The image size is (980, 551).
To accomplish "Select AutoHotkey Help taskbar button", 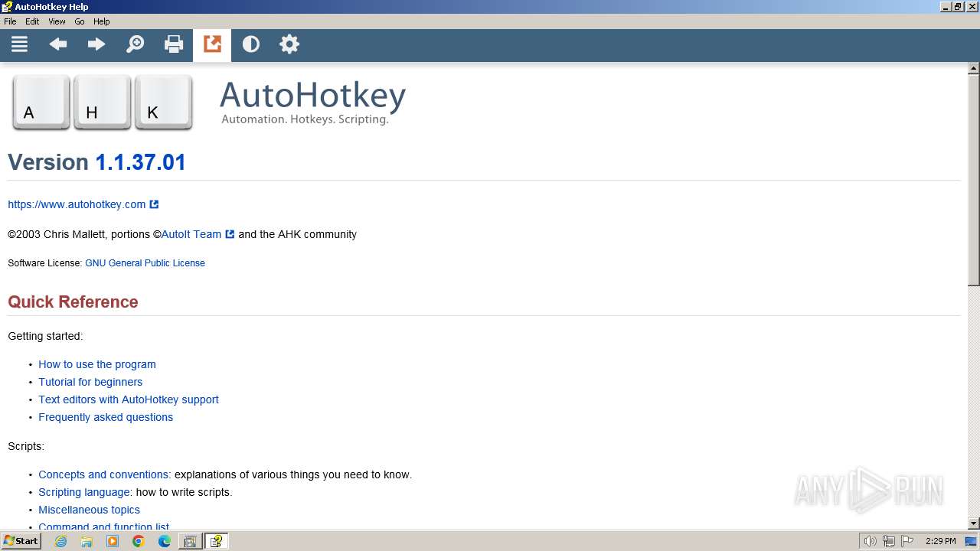I will point(216,541).
